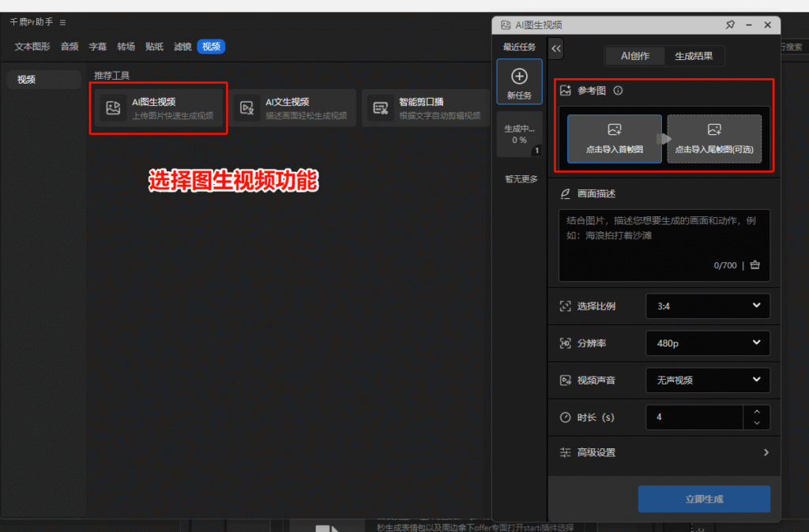Collapse the 最近任务 sidebar with the chevron
The image size is (809, 532).
(556, 47)
